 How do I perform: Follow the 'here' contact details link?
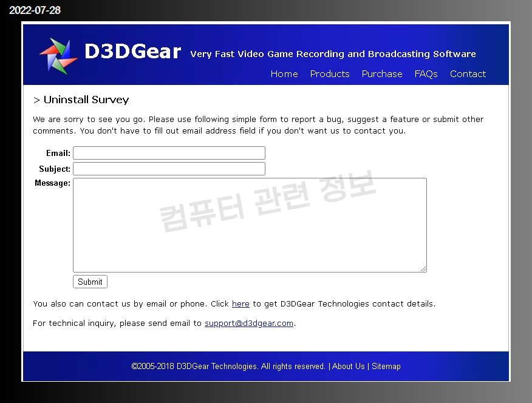tap(240, 303)
